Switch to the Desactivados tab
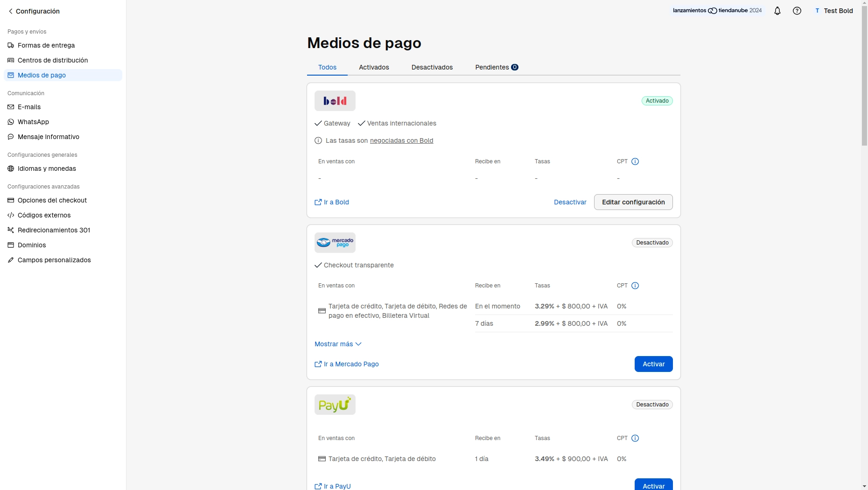The image size is (868, 490). click(432, 67)
